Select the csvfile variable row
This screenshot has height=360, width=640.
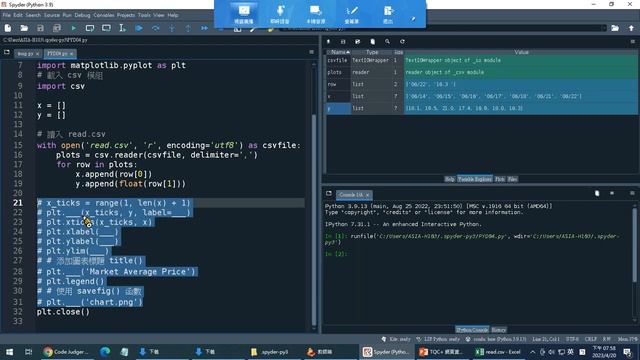click(x=482, y=60)
